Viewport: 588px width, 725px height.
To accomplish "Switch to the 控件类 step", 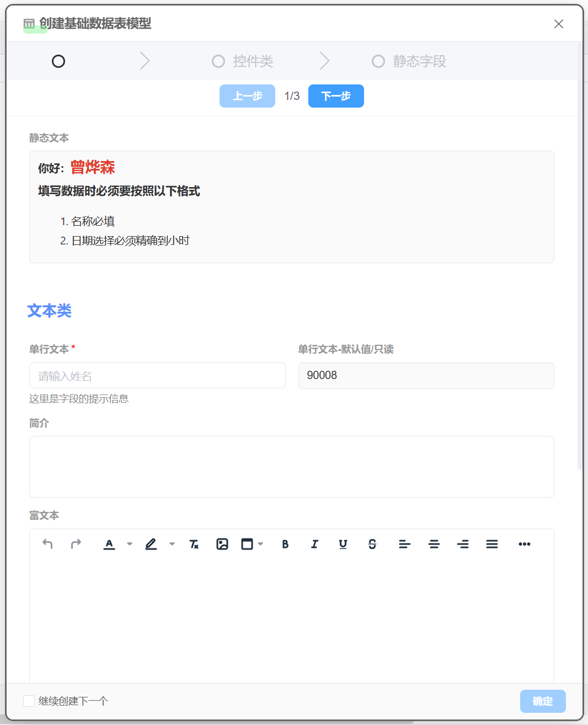I will (243, 61).
